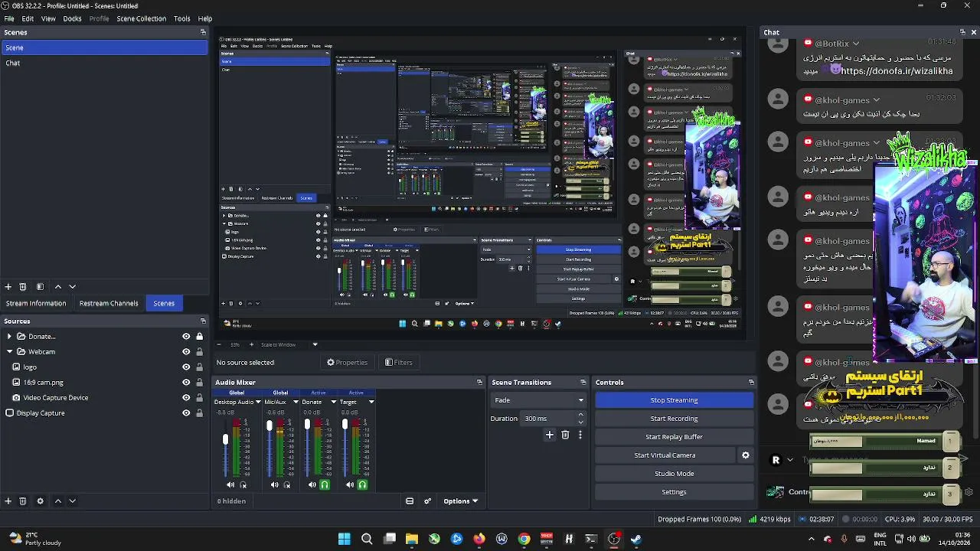Image resolution: width=980 pixels, height=551 pixels.
Task: Open the Docks menu
Action: 72,18
